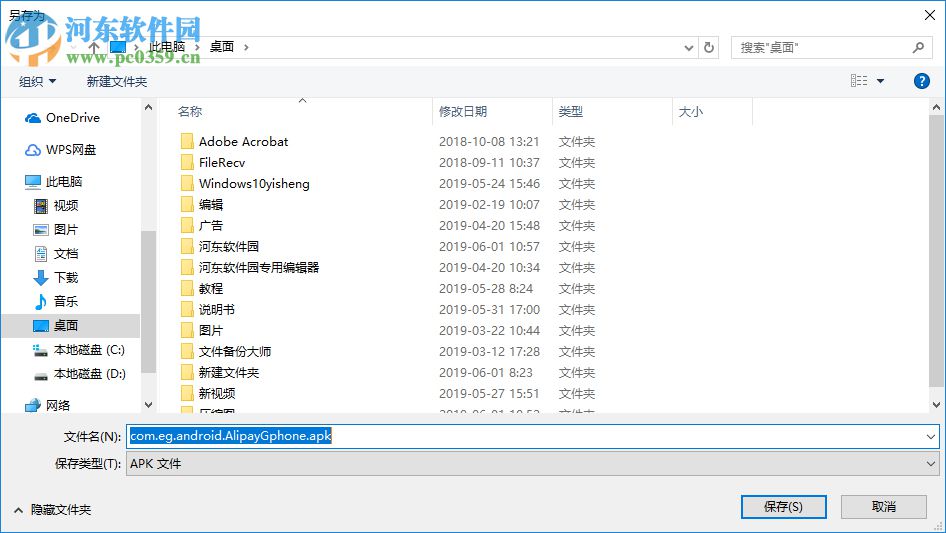Click 桌面 in the breadcrumb path
The image size is (946, 533).
point(221,47)
